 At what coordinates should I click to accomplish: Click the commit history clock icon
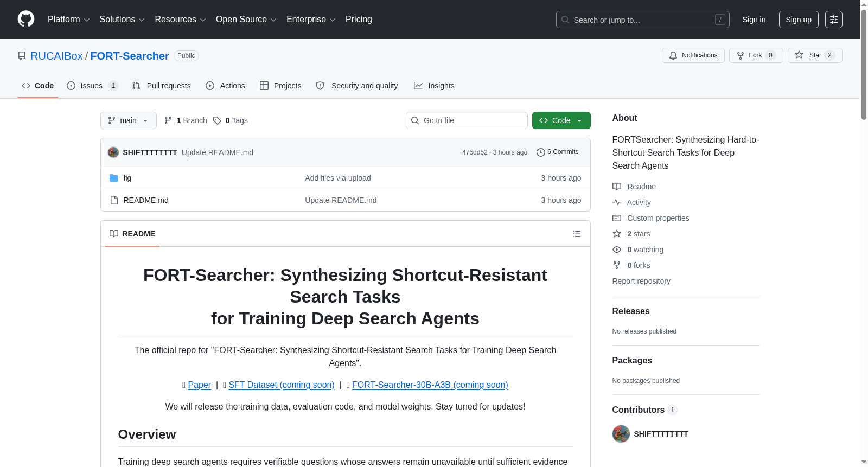coord(540,152)
